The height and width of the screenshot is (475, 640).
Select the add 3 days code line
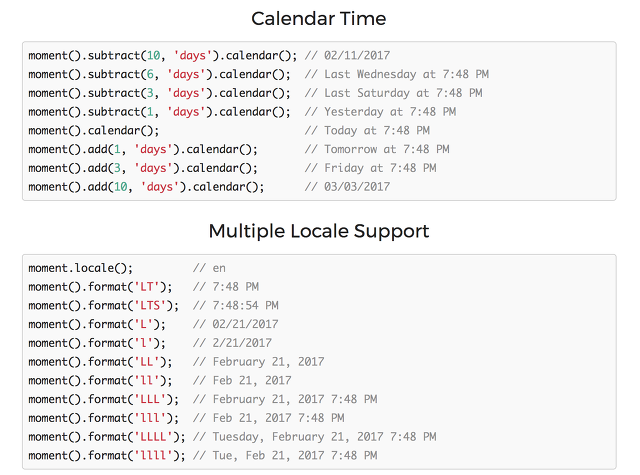[143, 168]
